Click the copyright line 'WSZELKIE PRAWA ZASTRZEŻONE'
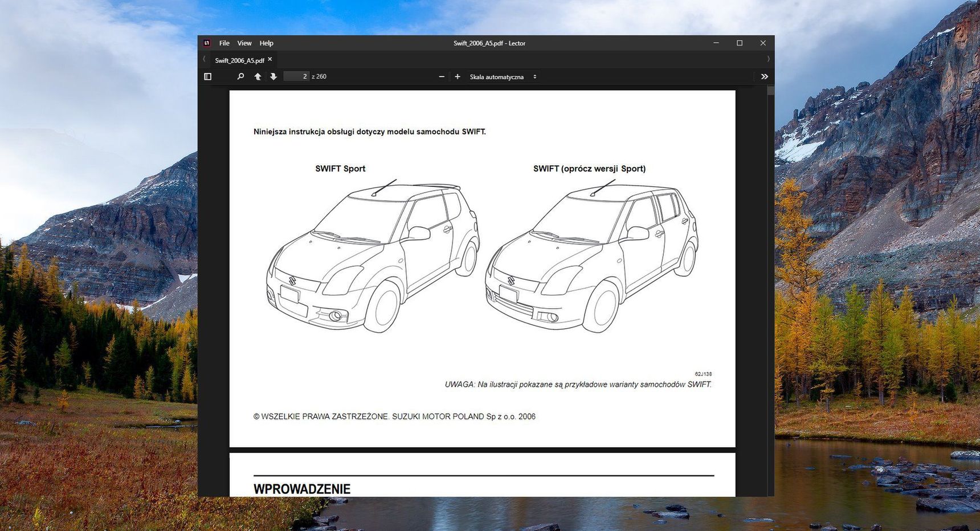980x531 pixels. (x=394, y=416)
